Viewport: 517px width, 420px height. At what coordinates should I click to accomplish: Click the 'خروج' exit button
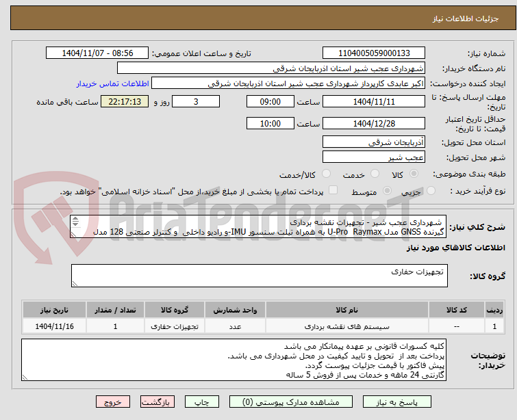click(113, 402)
